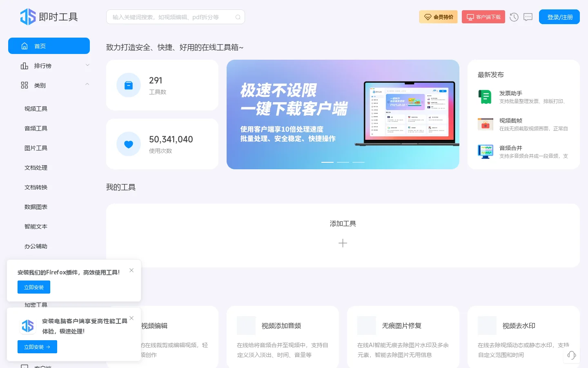Viewport: 588px width, 368px height.
Task: Click 立即安装 for desktop client
Action: pyautogui.click(x=37, y=347)
